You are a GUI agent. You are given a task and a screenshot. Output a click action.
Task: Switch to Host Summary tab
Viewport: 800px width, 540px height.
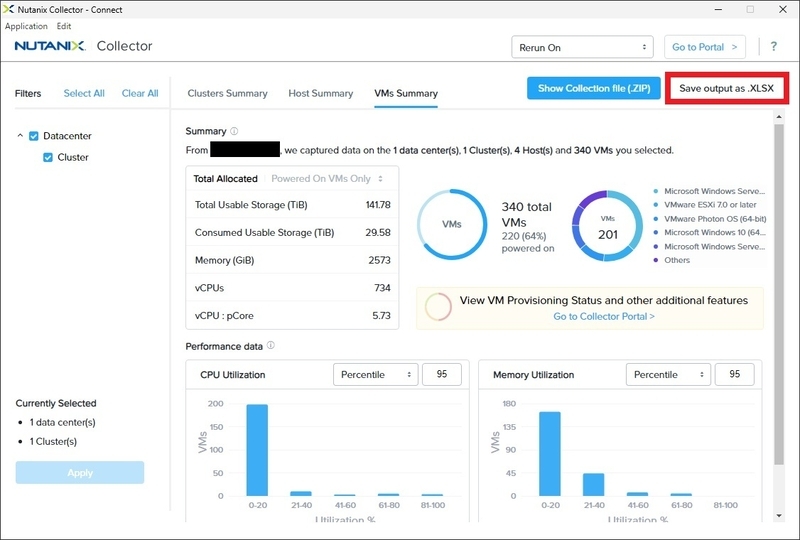click(x=320, y=93)
